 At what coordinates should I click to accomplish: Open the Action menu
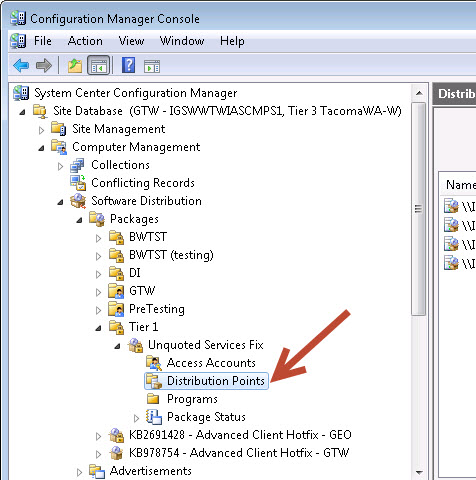point(85,41)
